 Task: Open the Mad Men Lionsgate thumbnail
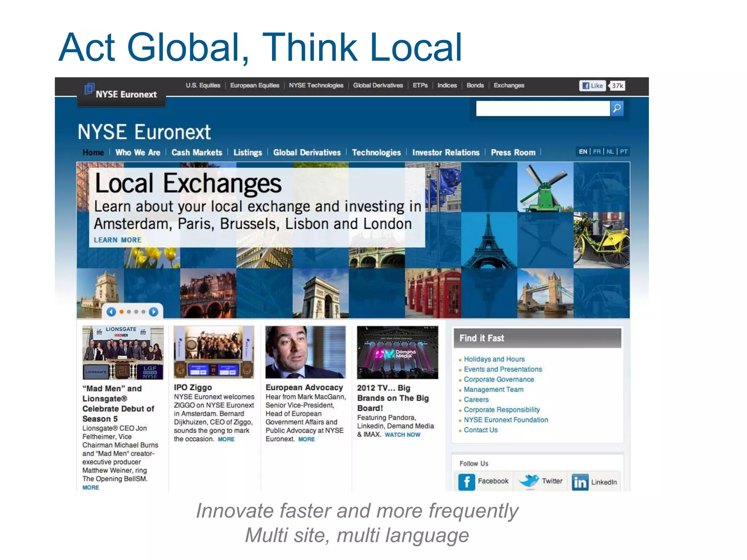123,353
